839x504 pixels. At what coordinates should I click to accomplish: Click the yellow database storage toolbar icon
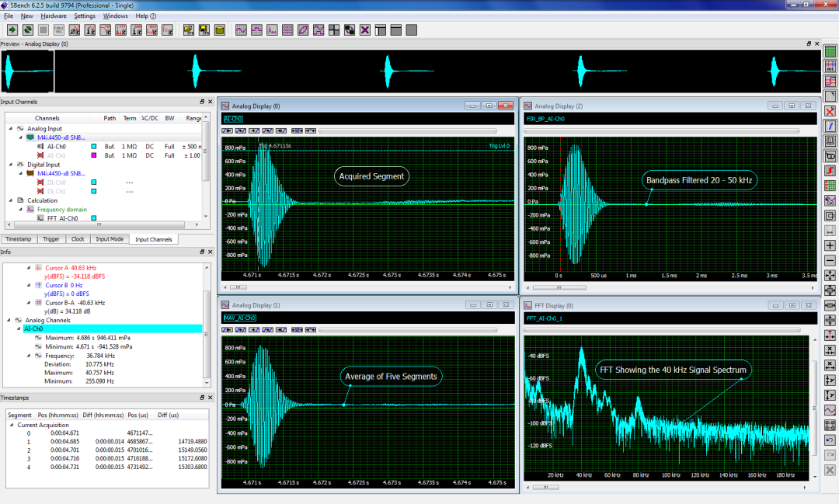pyautogui.click(x=220, y=30)
